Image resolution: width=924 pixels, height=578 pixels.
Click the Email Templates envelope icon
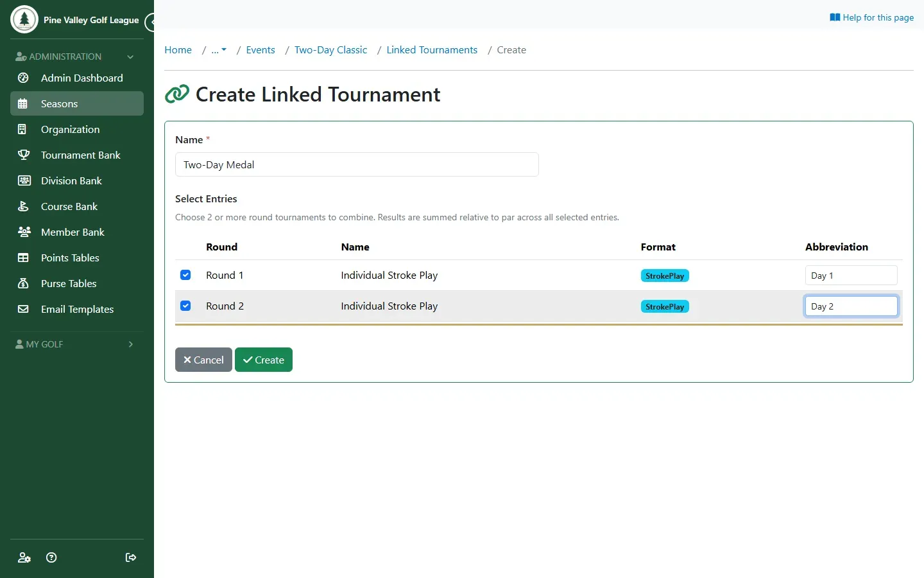23,309
